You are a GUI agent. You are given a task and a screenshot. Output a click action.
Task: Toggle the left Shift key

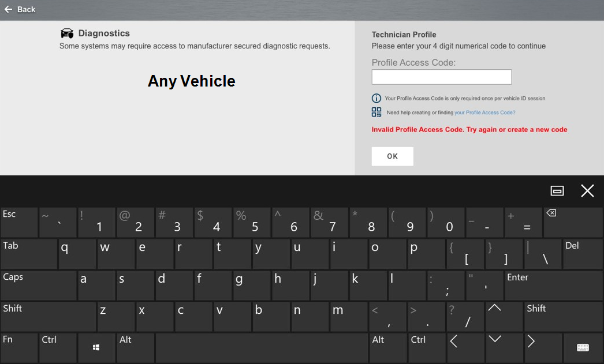[x=48, y=316]
